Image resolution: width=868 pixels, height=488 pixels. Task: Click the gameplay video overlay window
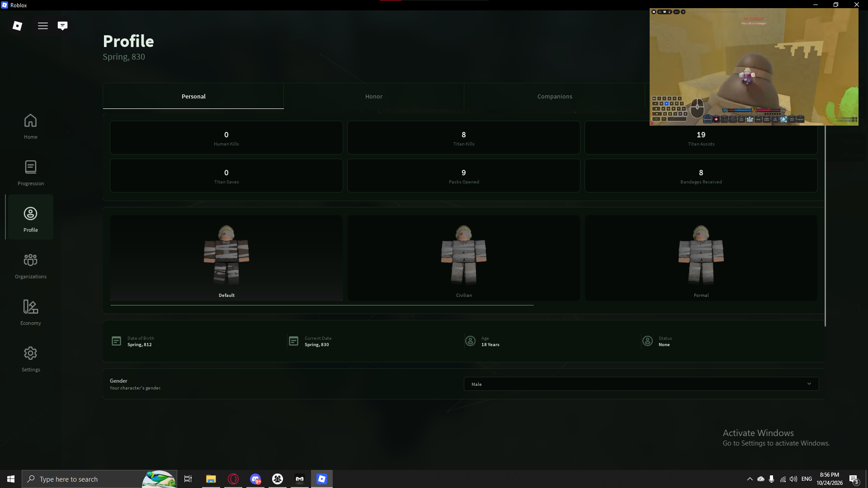click(754, 67)
